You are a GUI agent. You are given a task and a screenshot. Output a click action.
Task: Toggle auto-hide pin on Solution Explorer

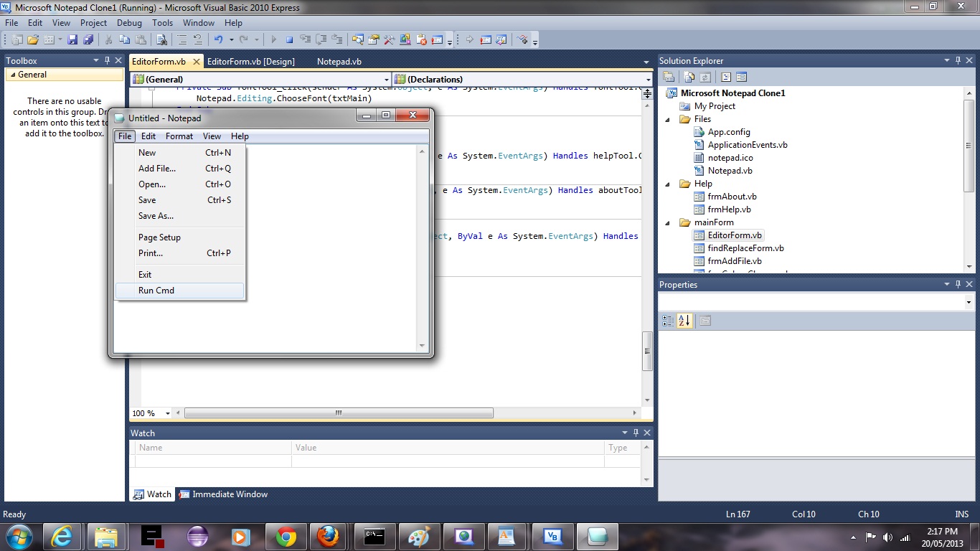point(957,60)
